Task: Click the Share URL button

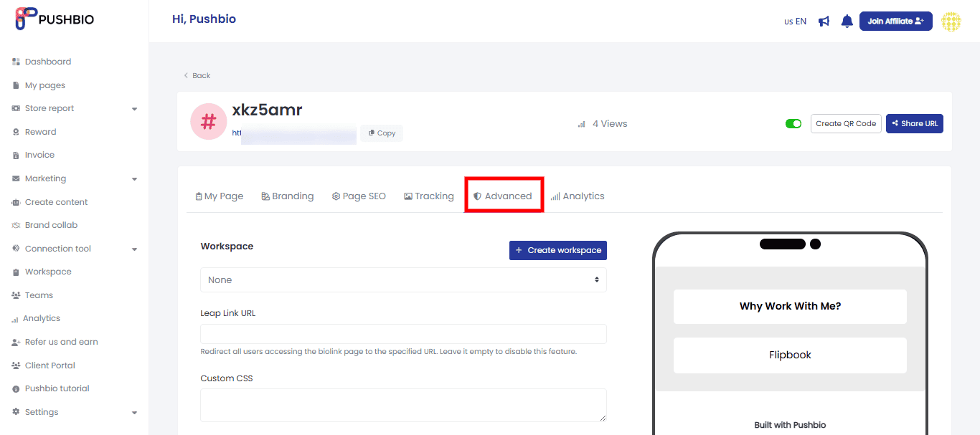Action: click(x=914, y=123)
